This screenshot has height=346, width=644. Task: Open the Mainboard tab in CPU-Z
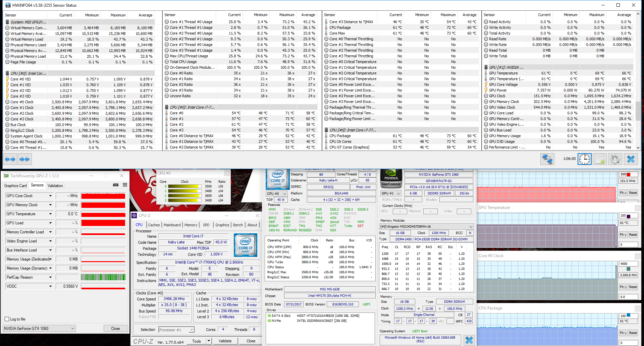click(172, 225)
